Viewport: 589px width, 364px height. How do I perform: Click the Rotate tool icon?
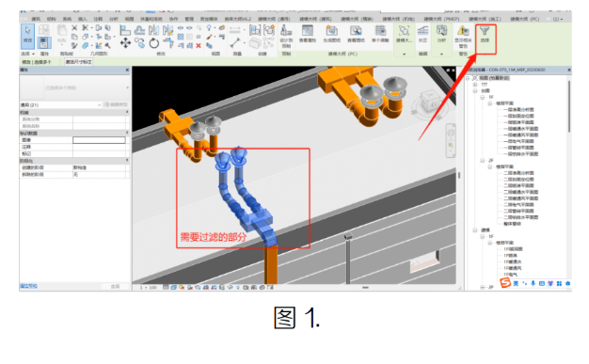pyautogui.click(x=154, y=43)
